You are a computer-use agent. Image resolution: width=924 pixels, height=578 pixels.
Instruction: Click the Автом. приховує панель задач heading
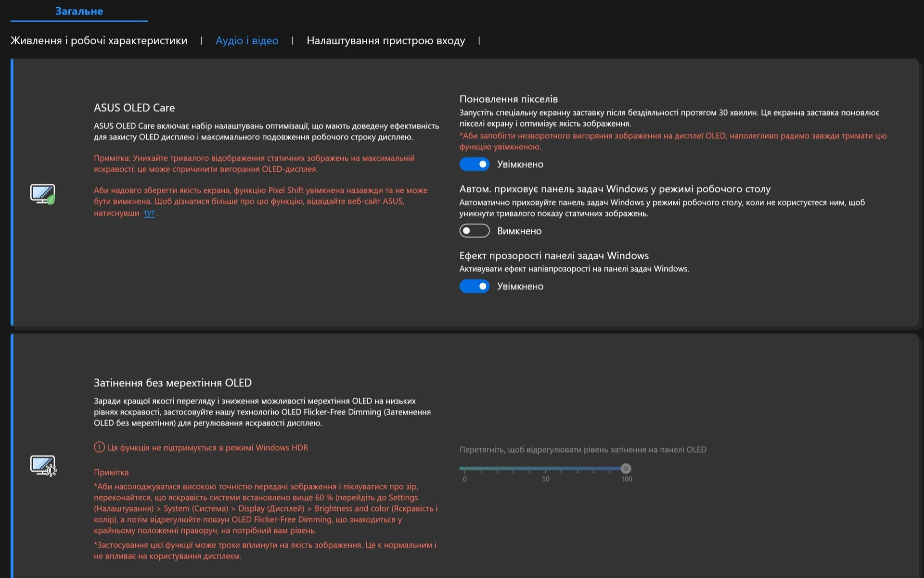click(615, 189)
